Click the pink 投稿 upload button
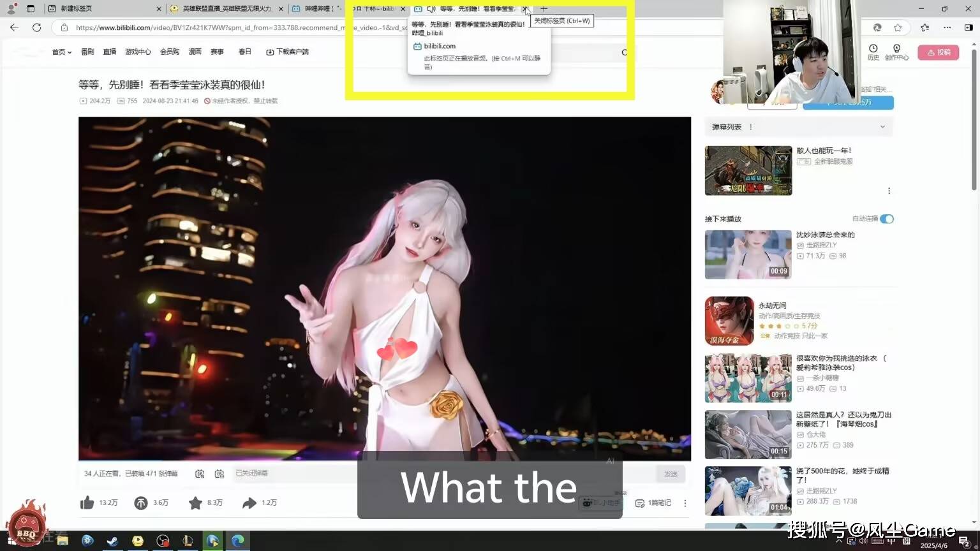Image resolution: width=980 pixels, height=551 pixels. point(939,52)
